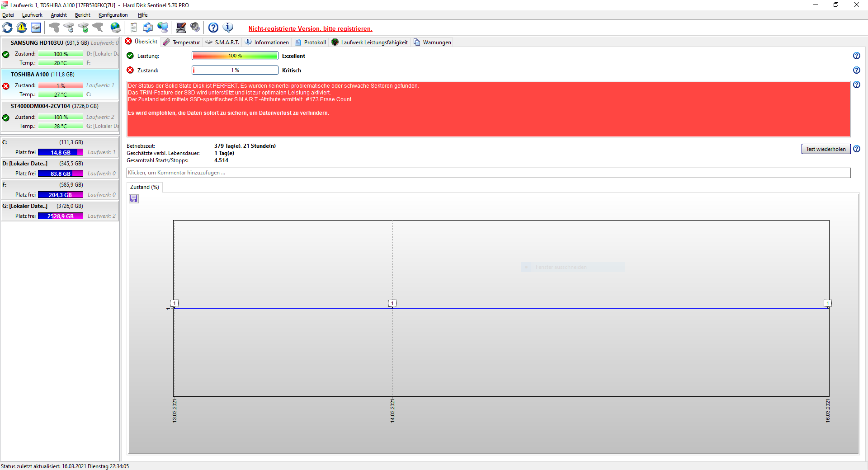The image size is (868, 470).
Task: Open the Konfiguration menu
Action: pyautogui.click(x=113, y=15)
